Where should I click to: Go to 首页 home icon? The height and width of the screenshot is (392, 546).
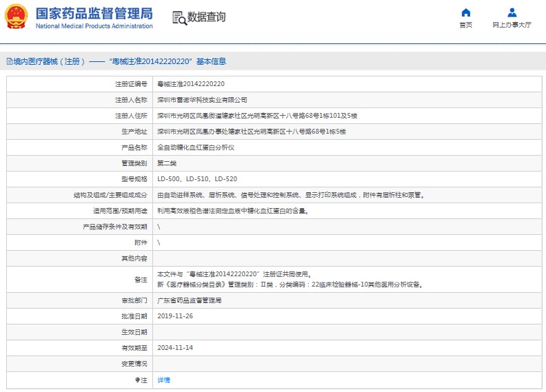(x=465, y=13)
